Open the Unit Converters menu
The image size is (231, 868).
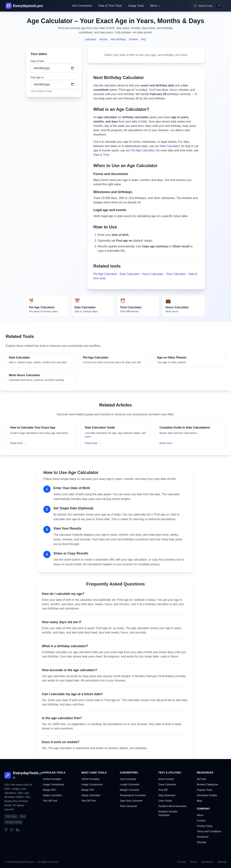(82, 6)
